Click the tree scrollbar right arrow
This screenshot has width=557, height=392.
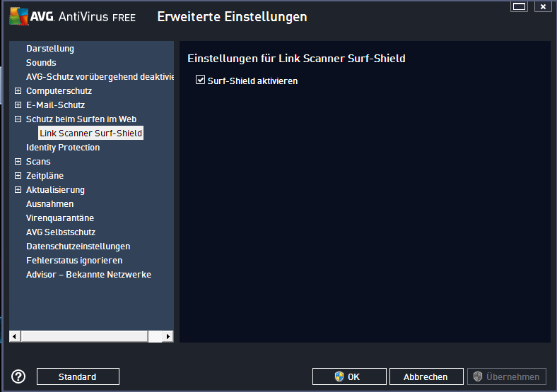tap(168, 336)
